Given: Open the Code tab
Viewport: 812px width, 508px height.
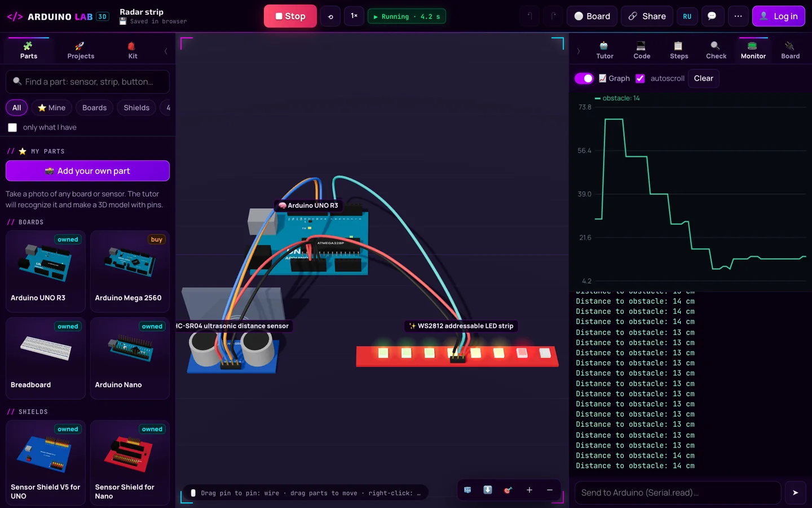Looking at the screenshot, I should [642, 50].
